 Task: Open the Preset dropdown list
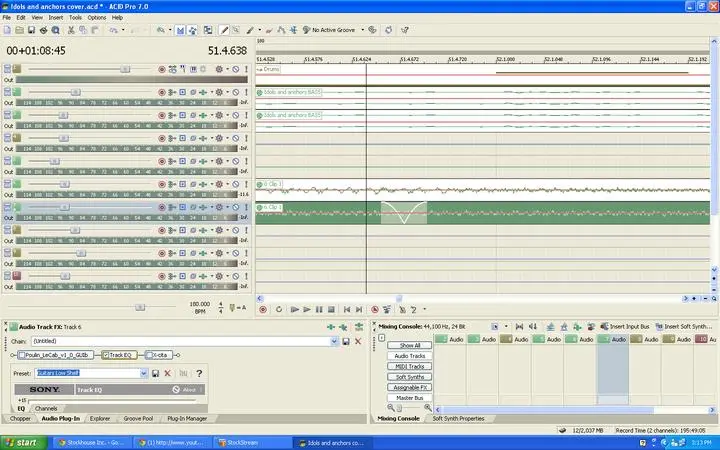pos(144,373)
